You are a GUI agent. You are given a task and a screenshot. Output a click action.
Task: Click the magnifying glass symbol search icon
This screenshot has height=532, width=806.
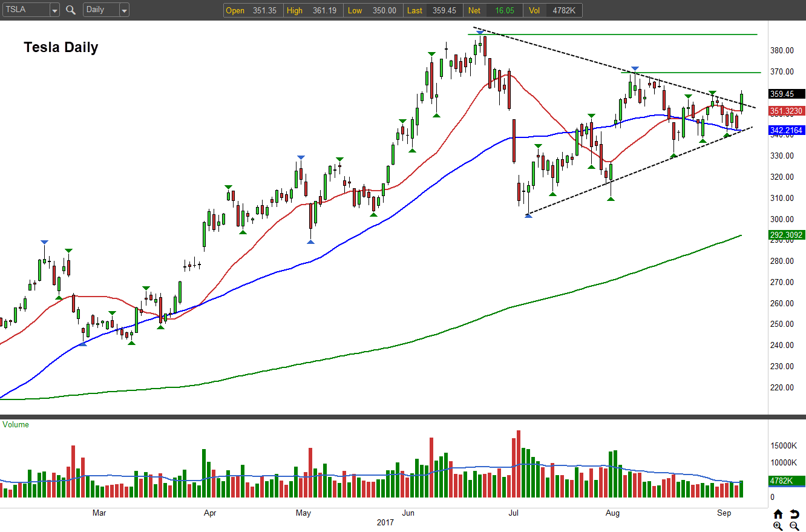(71, 10)
